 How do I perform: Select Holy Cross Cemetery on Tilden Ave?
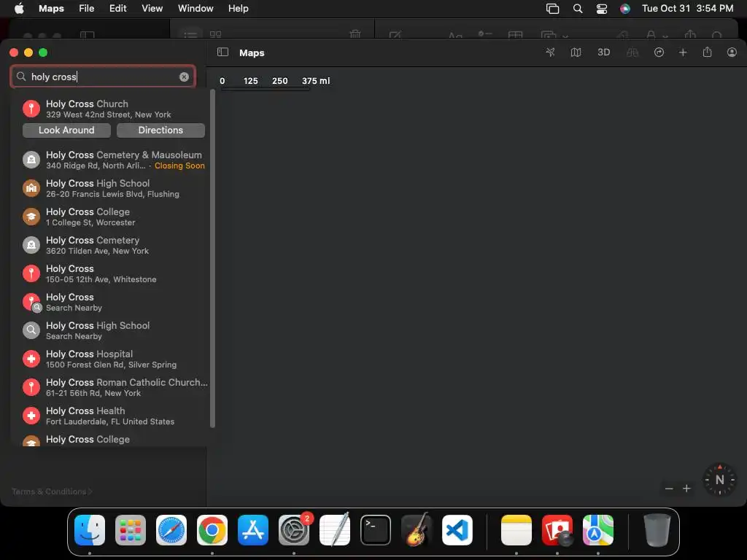click(x=113, y=245)
